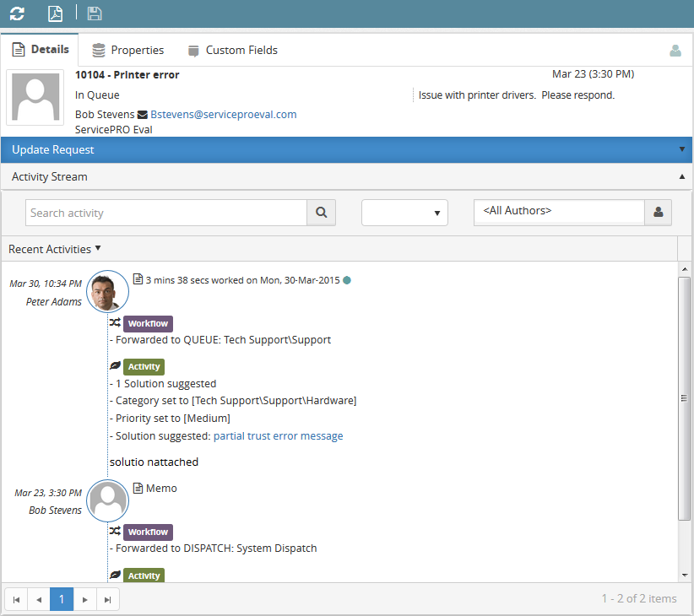694x616 pixels.
Task: Click the teal status dot after worked time
Action: click(x=347, y=280)
